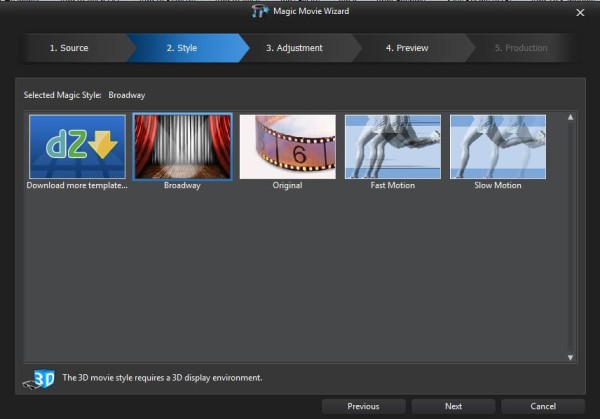Open Download more templates DirectorZone tile
This screenshot has height=419, width=600.
coord(77,147)
